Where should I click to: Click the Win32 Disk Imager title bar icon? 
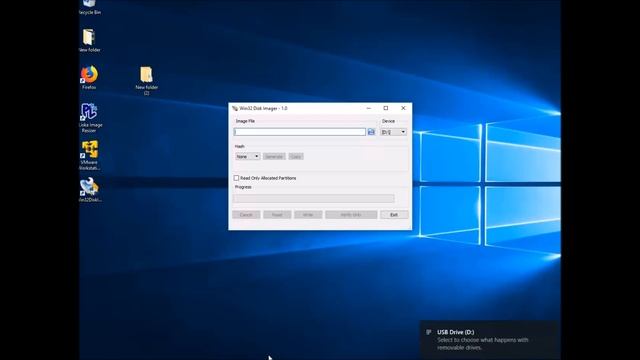[x=235, y=108]
